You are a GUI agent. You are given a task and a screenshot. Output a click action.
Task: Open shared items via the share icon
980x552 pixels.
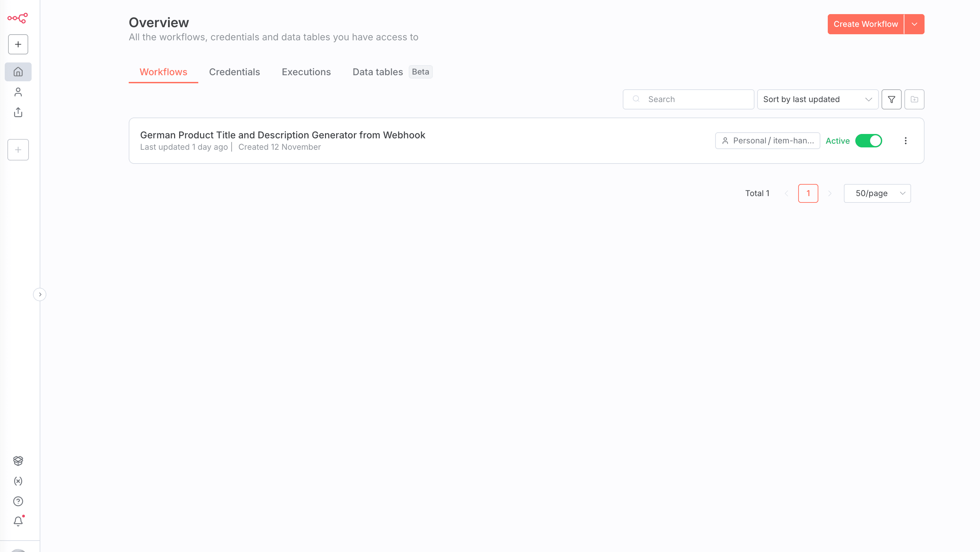pos(18,112)
